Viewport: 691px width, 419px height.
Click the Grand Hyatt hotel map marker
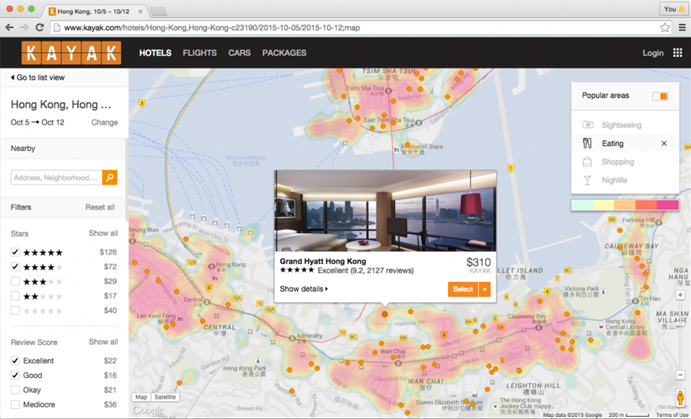click(x=385, y=314)
